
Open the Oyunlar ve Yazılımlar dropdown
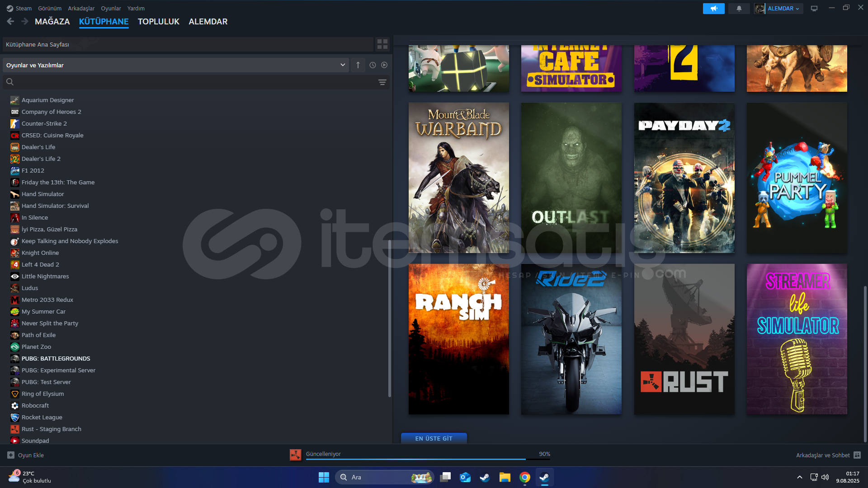click(x=176, y=65)
